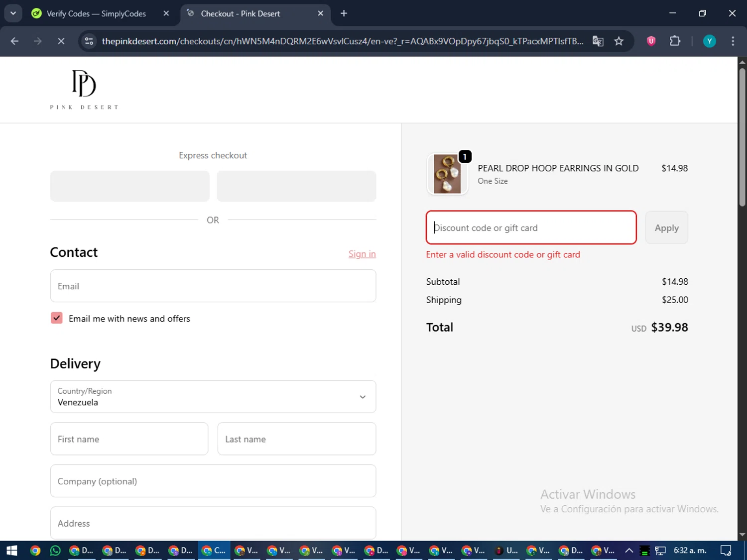Click the second express checkout button
This screenshot has width=747, height=560.
(296, 186)
